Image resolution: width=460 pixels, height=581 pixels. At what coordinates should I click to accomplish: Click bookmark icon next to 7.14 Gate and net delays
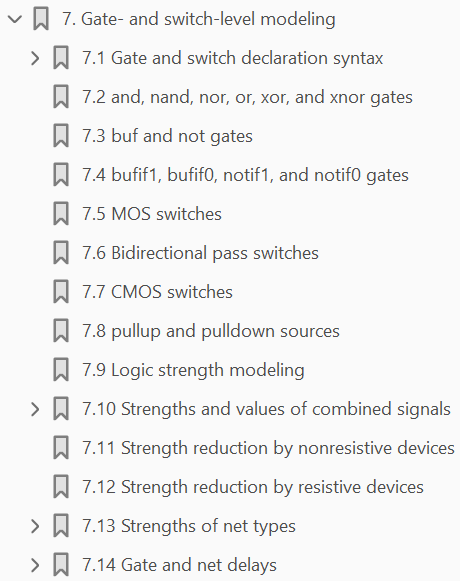pyautogui.click(x=61, y=565)
